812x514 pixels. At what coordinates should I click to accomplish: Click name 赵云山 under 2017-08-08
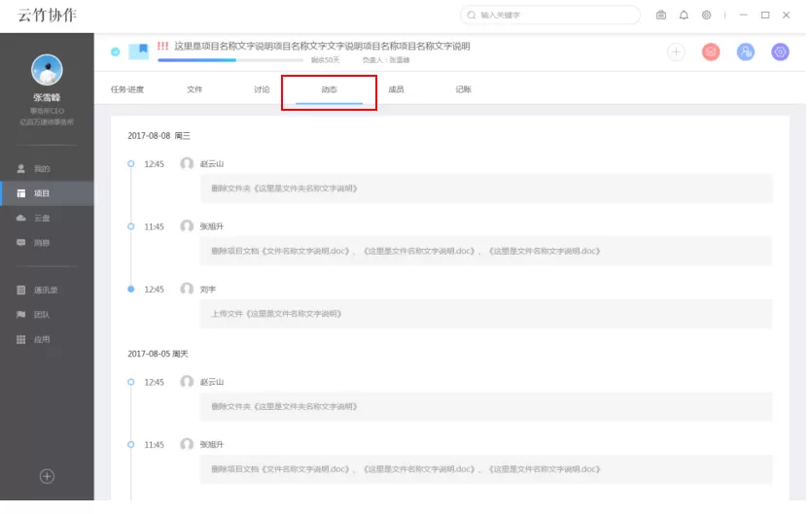212,164
